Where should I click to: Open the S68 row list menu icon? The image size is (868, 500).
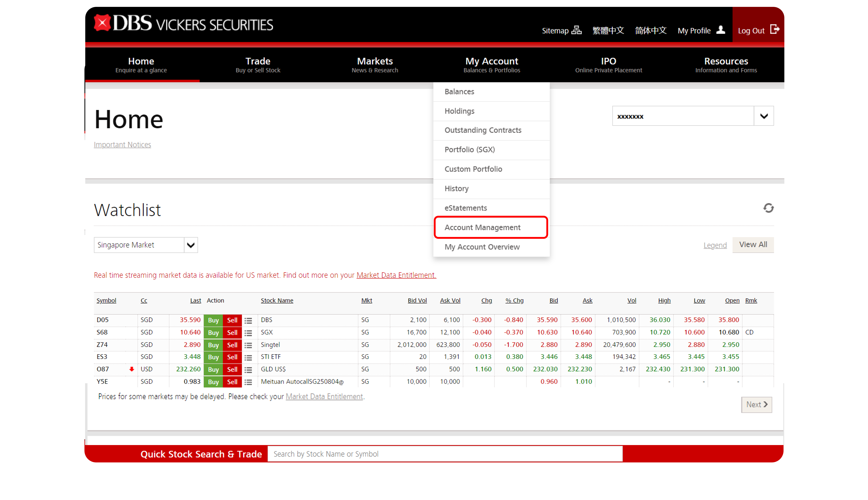(248, 333)
